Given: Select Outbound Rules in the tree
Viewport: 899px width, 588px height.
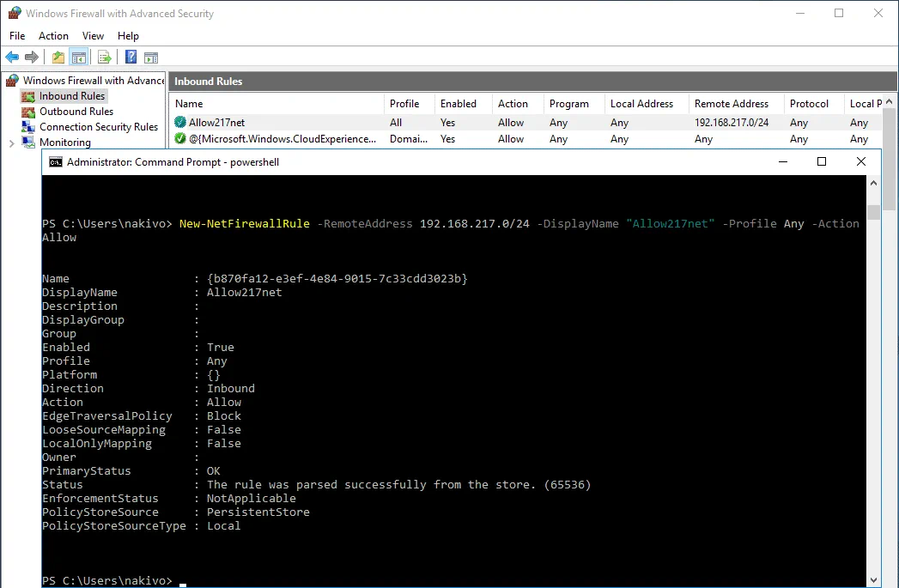Looking at the screenshot, I should pyautogui.click(x=76, y=112).
